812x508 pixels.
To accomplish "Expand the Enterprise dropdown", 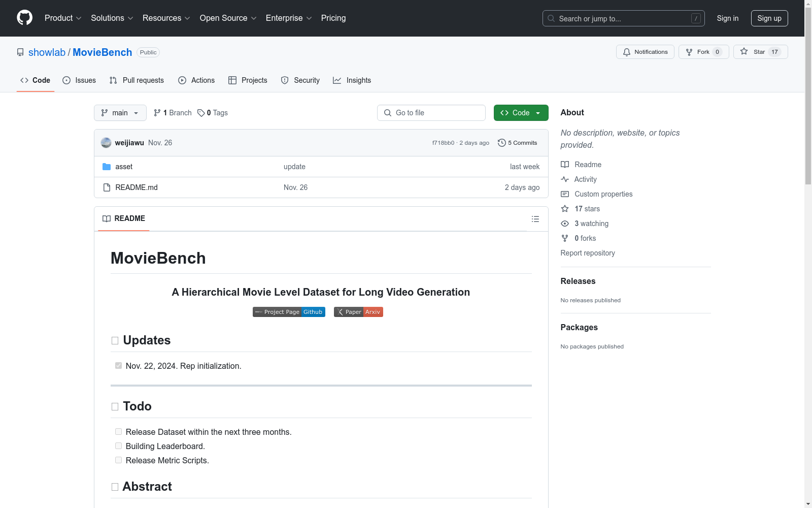I will [289, 18].
